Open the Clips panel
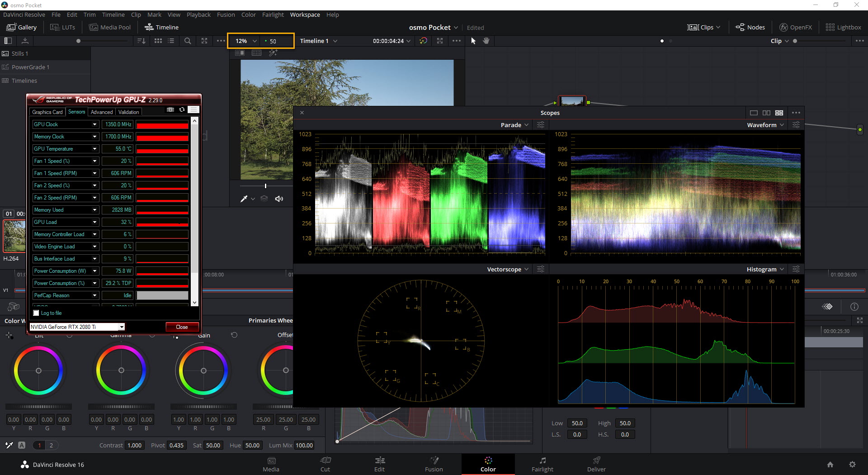The image size is (868, 475). coord(704,27)
